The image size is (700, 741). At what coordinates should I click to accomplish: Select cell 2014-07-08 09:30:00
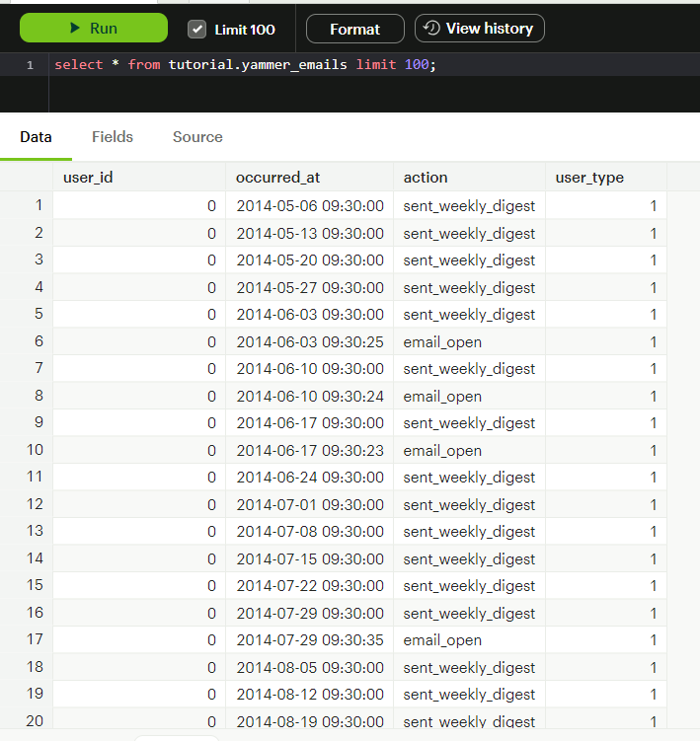(310, 532)
